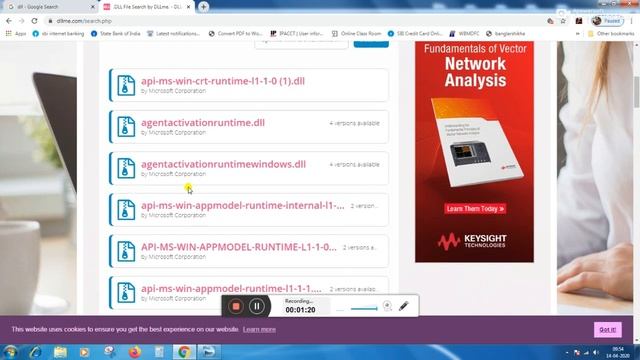
Task: Open API-MS-WIN-APPMODEL-RUNTIME-L1-1-0 result
Action: [239, 247]
